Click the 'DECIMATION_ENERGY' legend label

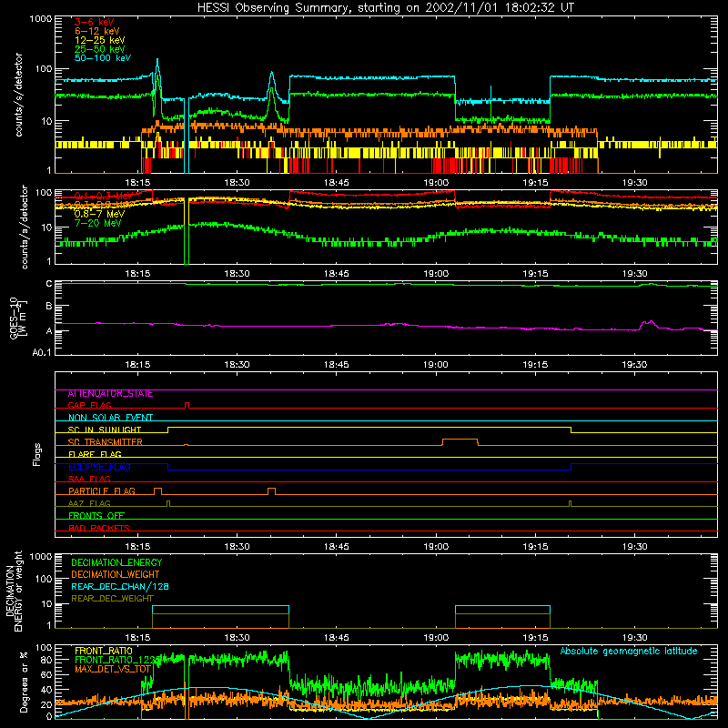[116, 562]
